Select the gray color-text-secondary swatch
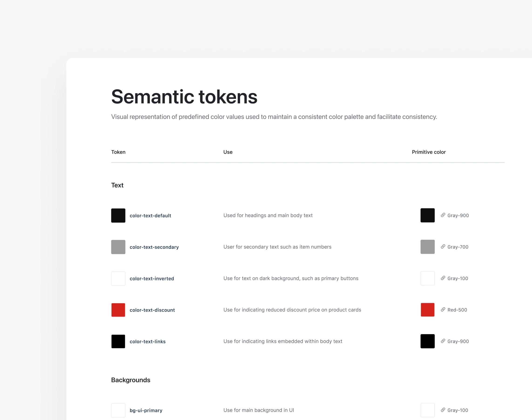The image size is (532, 420). [x=118, y=247]
